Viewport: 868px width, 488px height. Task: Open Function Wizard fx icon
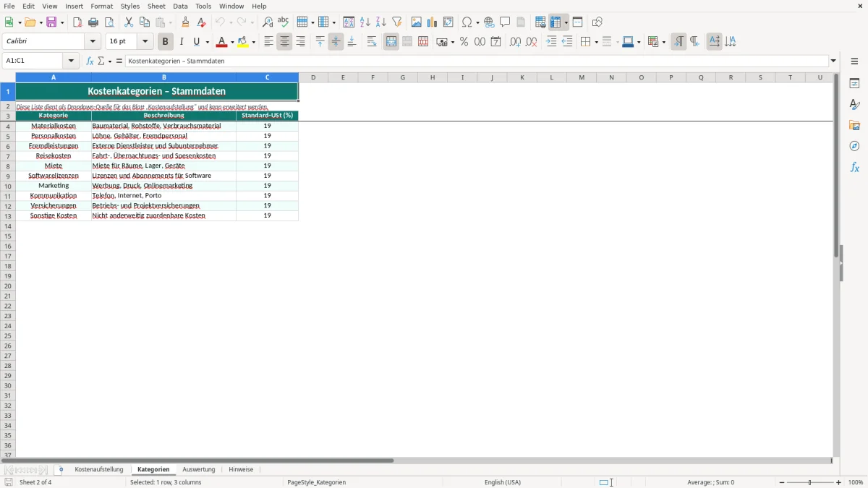90,61
